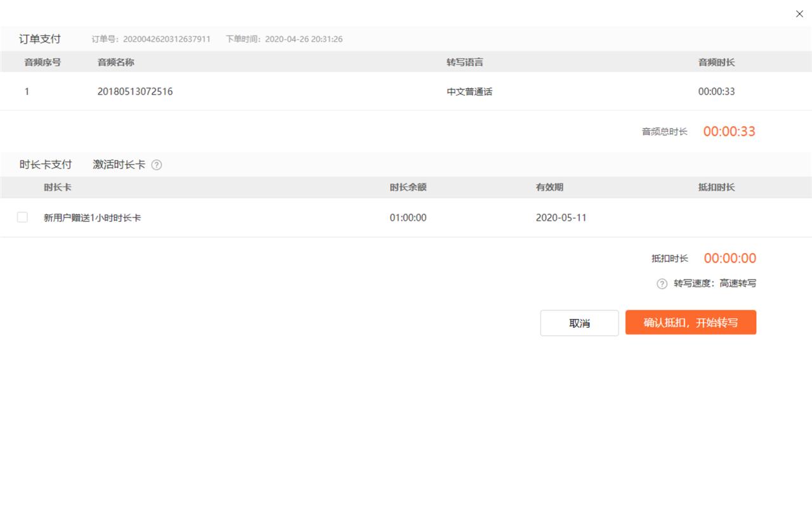Click the red 抵扣时长 value 00:00:00

coord(730,258)
